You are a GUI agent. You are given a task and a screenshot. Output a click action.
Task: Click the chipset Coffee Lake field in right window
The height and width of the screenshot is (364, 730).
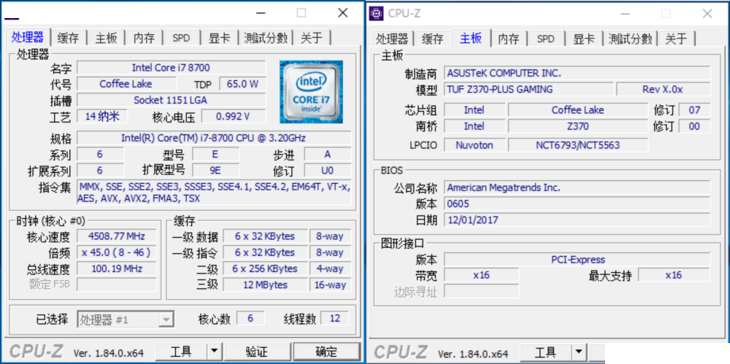point(577,110)
